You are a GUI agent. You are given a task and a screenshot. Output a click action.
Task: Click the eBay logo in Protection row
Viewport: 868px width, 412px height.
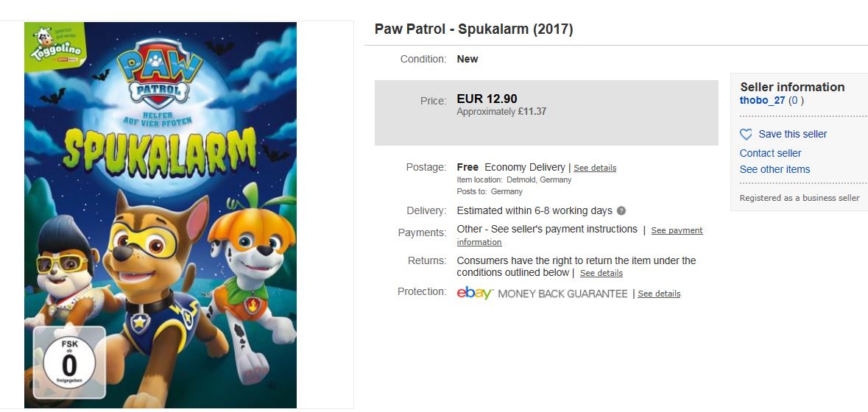[475, 293]
